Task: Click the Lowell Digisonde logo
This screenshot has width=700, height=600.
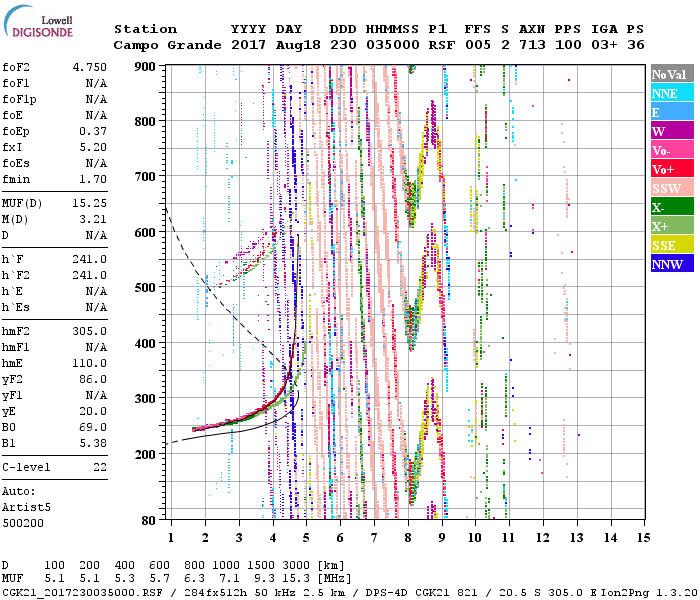Action: coord(38,21)
